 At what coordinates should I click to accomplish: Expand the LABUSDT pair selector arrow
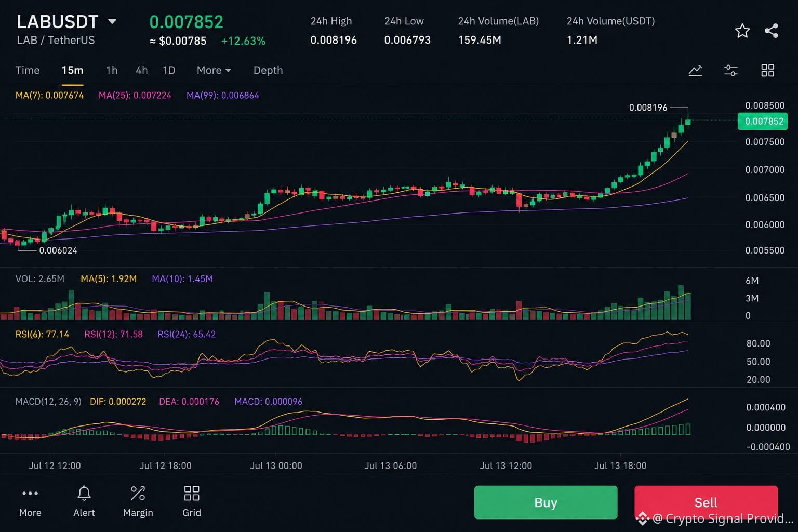[x=112, y=22]
